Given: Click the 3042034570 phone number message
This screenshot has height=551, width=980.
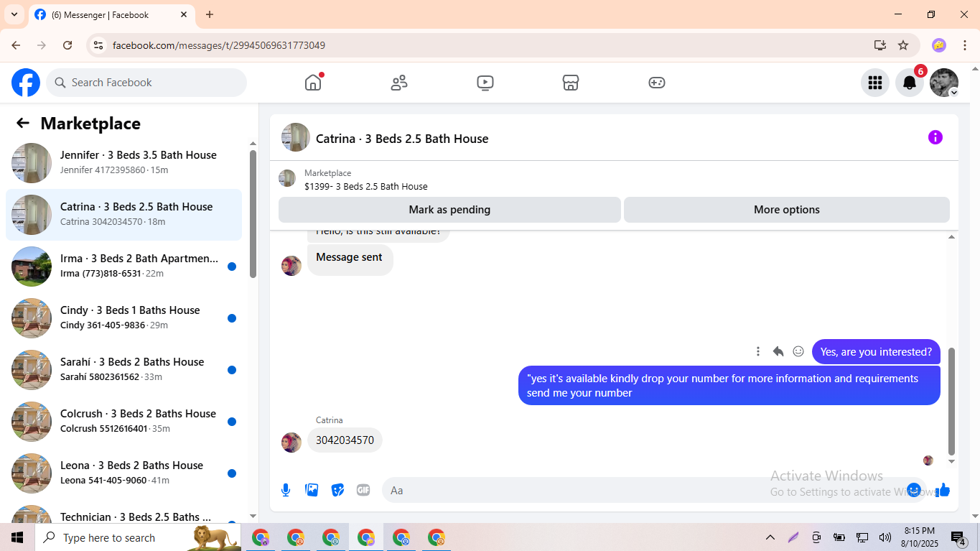Looking at the screenshot, I should [x=345, y=440].
